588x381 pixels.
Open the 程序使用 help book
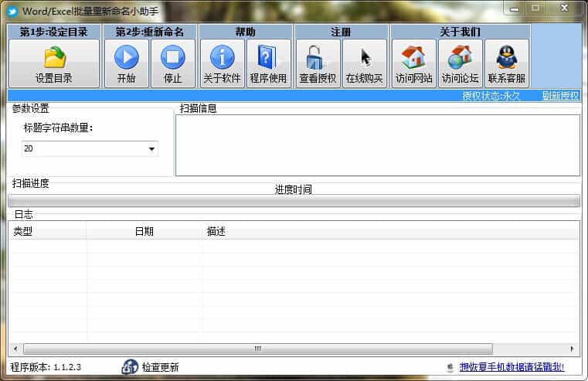point(268,63)
